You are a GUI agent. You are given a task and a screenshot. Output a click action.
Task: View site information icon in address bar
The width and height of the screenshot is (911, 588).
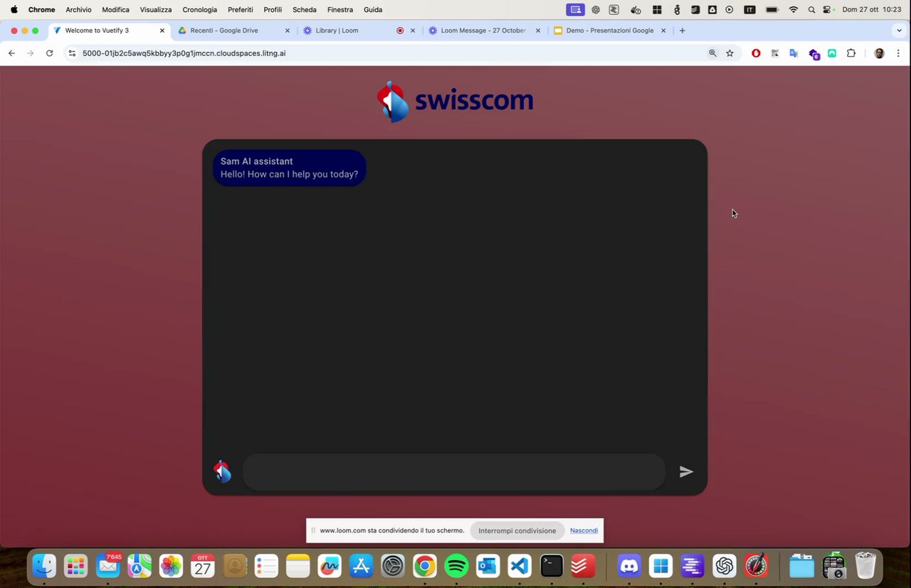[72, 53]
